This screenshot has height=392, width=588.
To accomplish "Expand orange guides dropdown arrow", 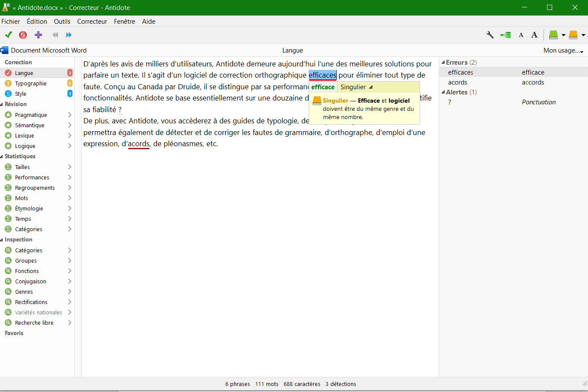I will point(583,35).
